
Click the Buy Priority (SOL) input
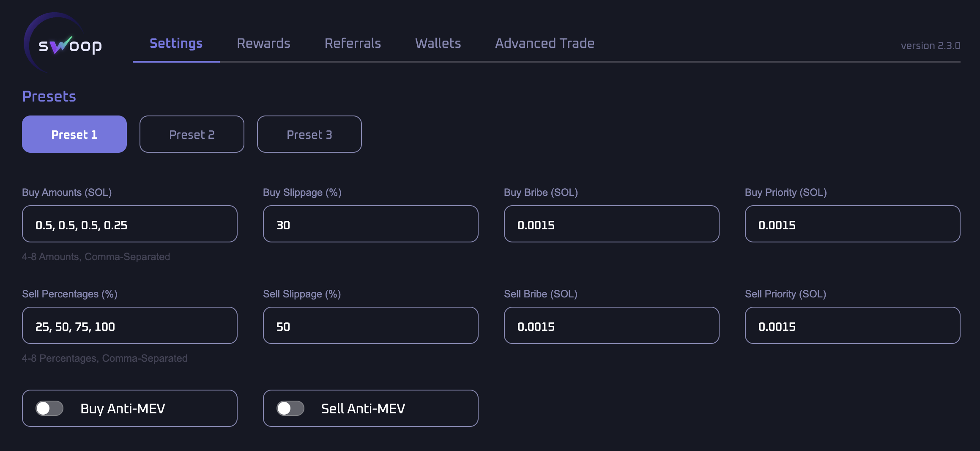(x=853, y=224)
